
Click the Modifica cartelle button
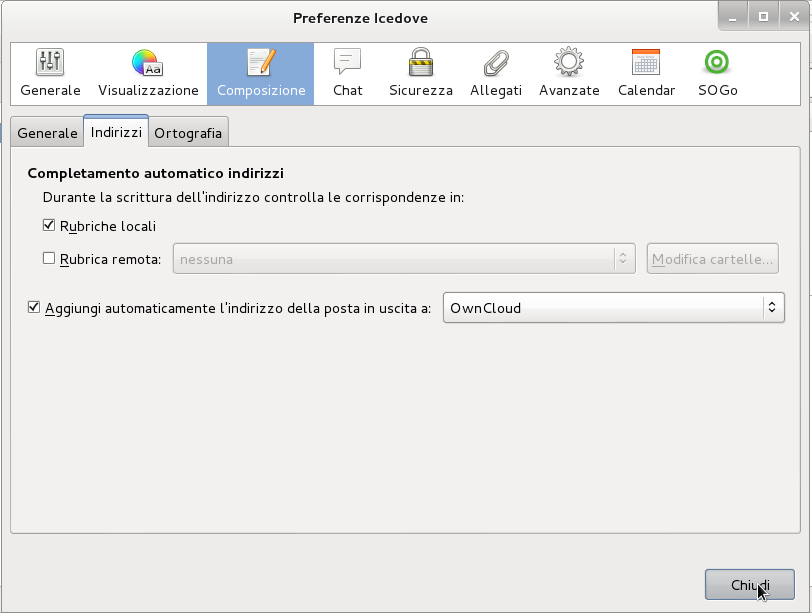pyautogui.click(x=712, y=259)
